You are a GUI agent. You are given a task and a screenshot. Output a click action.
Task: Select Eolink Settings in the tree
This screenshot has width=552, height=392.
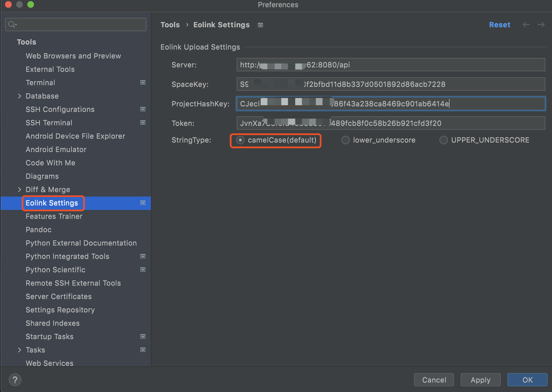[x=52, y=203]
